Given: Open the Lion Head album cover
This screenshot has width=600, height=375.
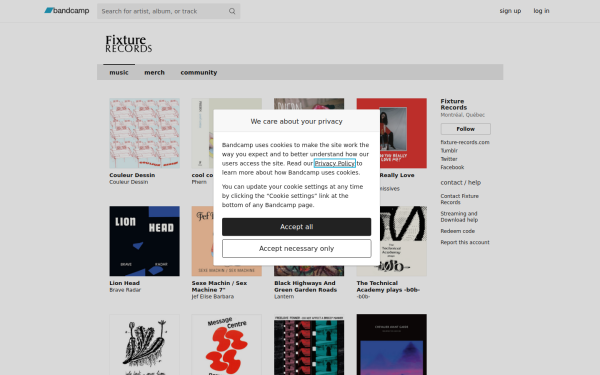Looking at the screenshot, I should (144, 241).
